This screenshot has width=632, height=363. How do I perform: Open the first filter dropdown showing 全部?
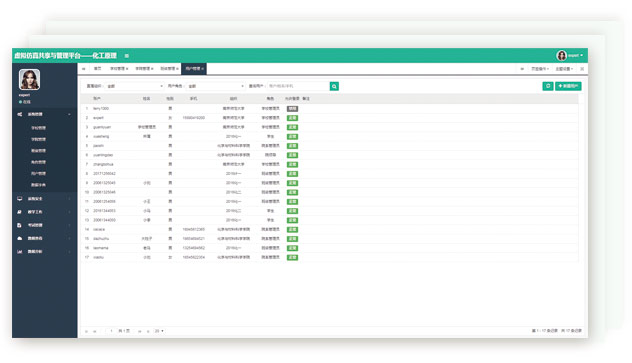click(135, 86)
